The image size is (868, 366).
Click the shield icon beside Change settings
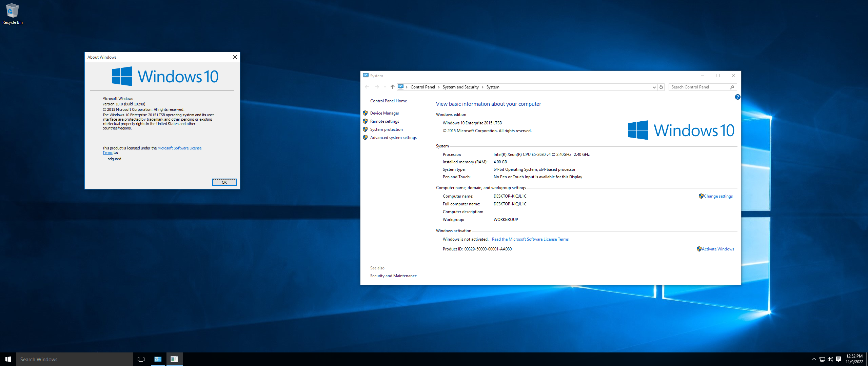point(701,196)
